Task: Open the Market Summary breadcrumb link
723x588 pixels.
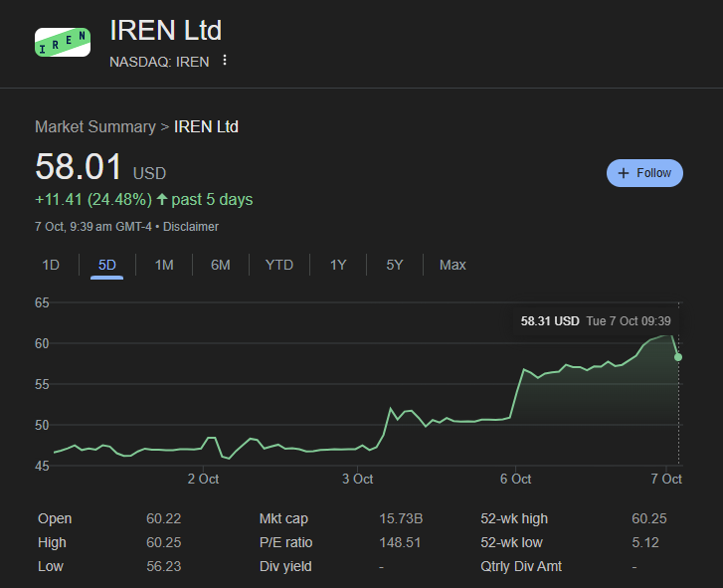Action: pos(95,126)
